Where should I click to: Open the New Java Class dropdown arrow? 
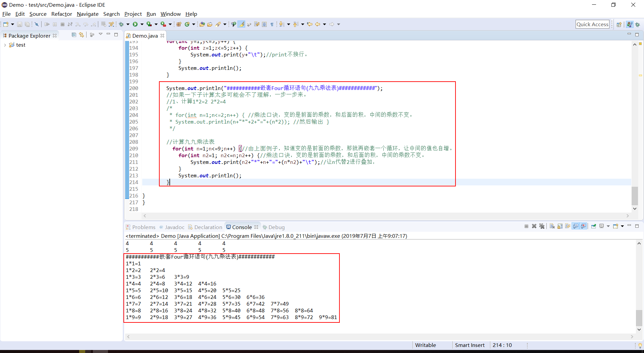tap(194, 24)
